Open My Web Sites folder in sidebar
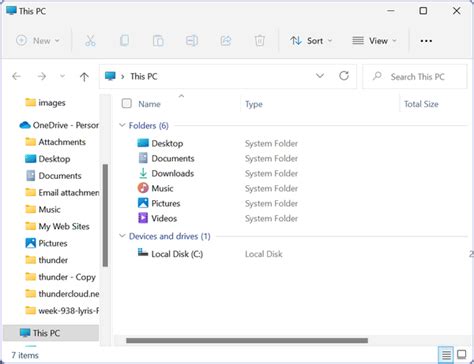The image size is (474, 364). [x=64, y=226]
